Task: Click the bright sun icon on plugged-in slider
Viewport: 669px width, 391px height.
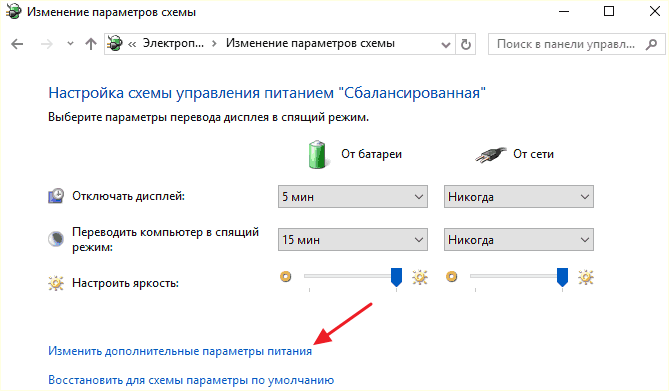Action: 586,277
